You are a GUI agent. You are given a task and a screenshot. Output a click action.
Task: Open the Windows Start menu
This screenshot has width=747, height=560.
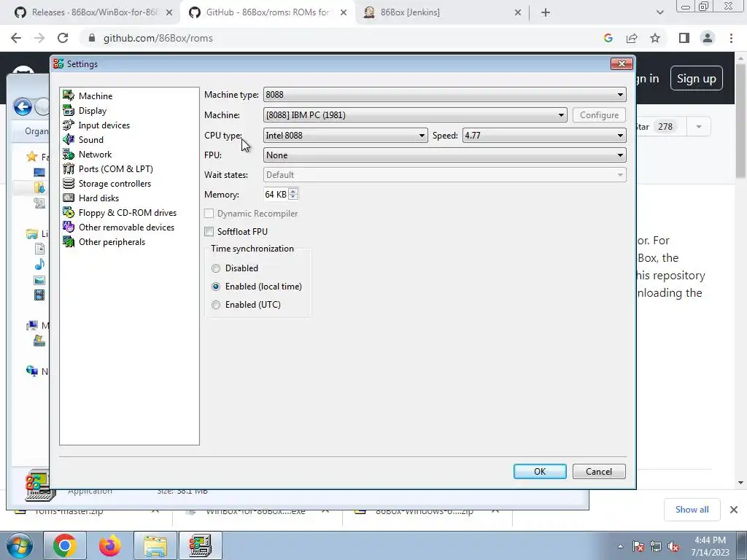click(20, 546)
